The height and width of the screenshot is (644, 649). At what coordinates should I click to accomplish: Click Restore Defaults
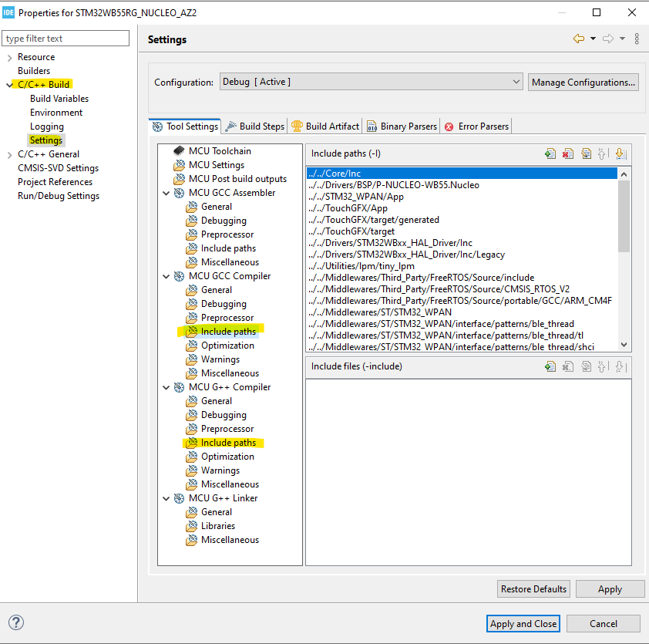coord(533,589)
